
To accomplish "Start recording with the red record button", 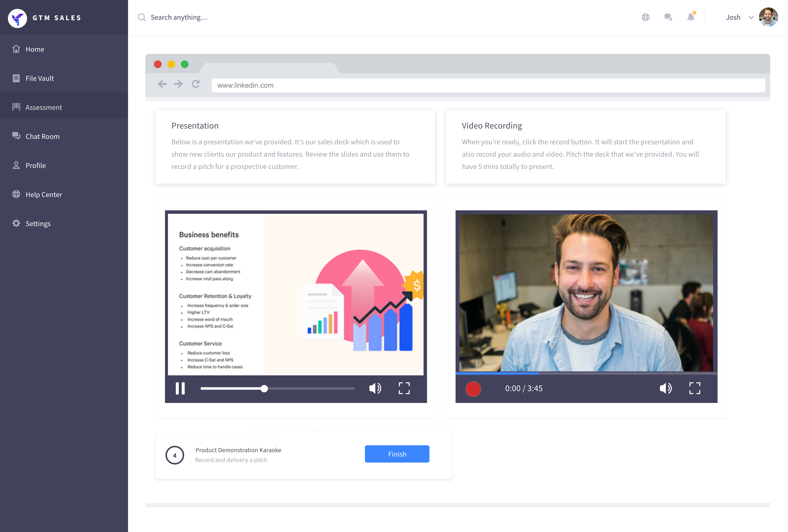I will (x=473, y=389).
